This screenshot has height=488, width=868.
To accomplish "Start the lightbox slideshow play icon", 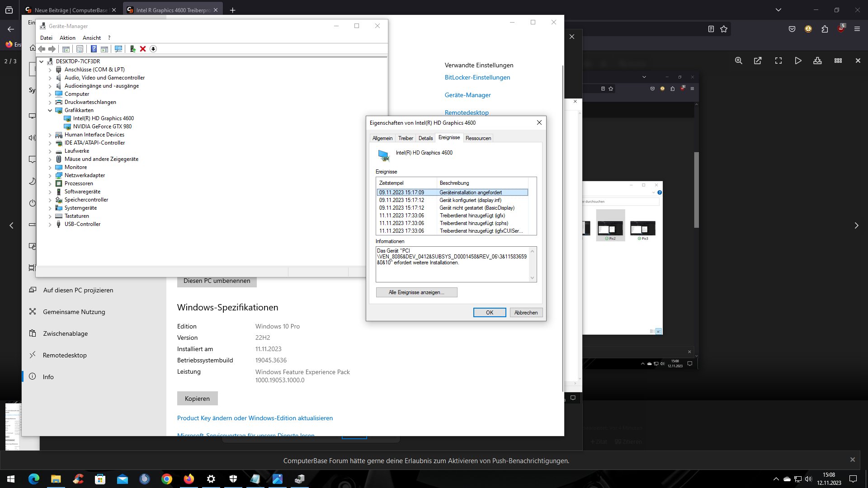I will pos(798,61).
